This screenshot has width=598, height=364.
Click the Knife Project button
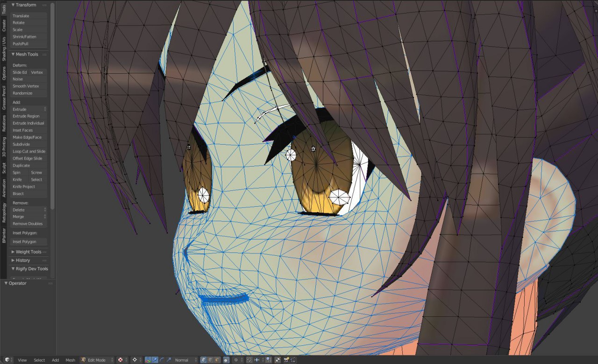click(x=29, y=186)
